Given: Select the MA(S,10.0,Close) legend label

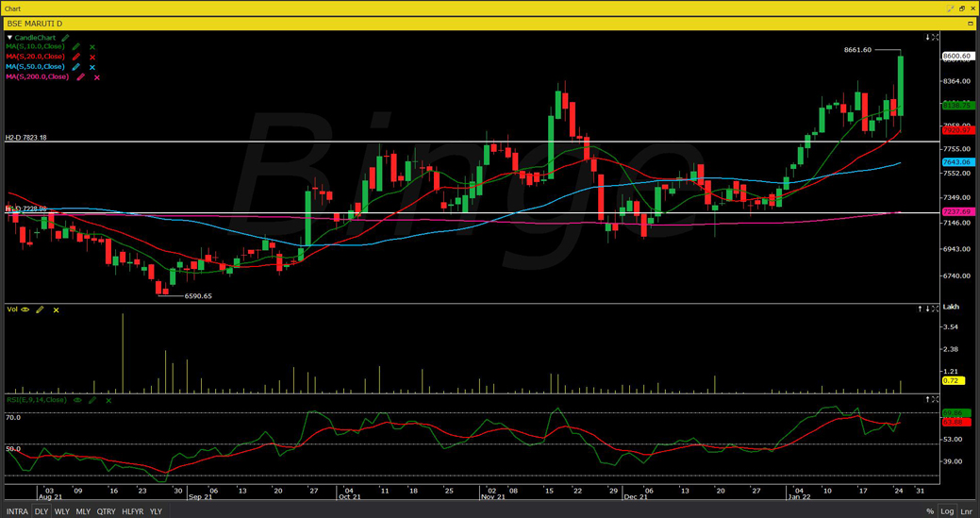Looking at the screenshot, I should [x=36, y=47].
